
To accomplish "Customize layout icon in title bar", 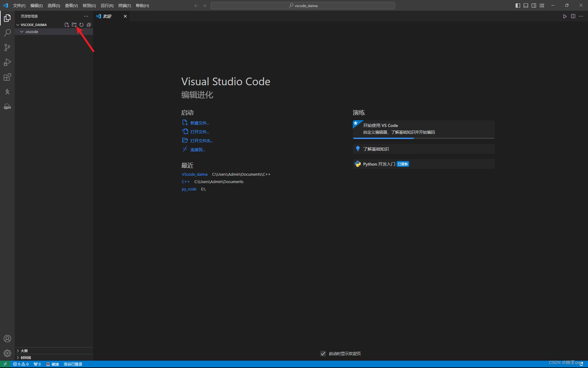I will pos(542,6).
